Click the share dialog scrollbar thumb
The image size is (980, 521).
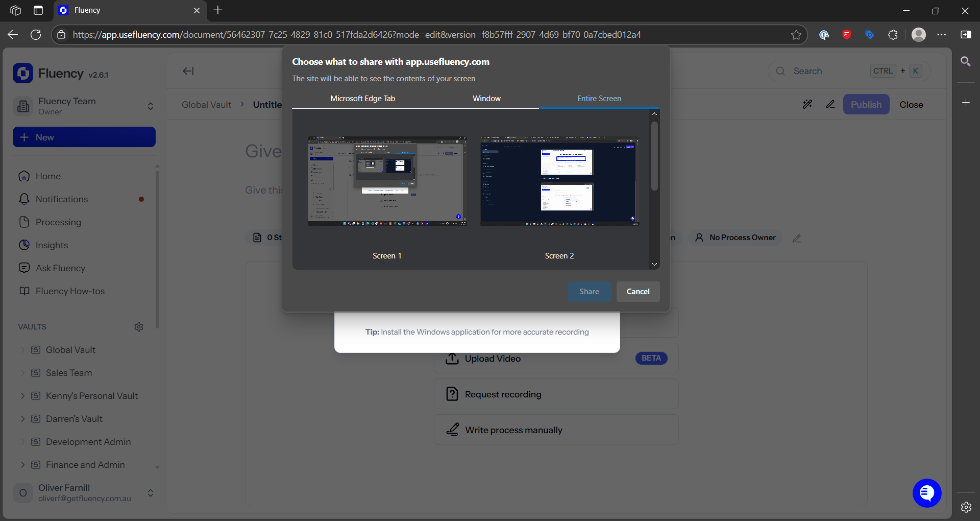click(x=654, y=156)
